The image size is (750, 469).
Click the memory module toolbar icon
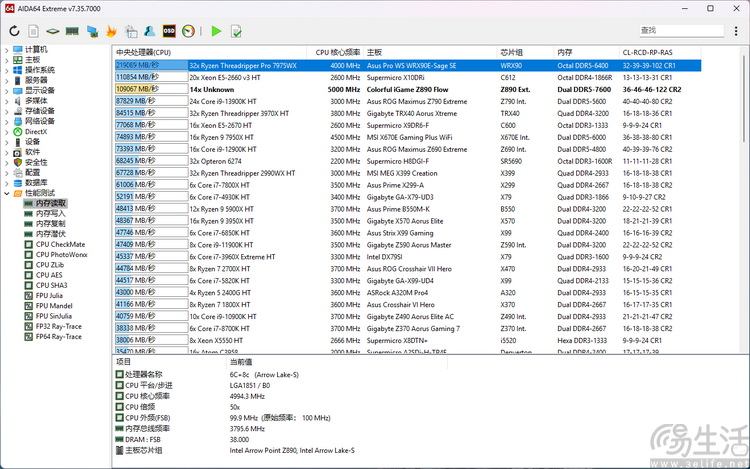(72, 31)
